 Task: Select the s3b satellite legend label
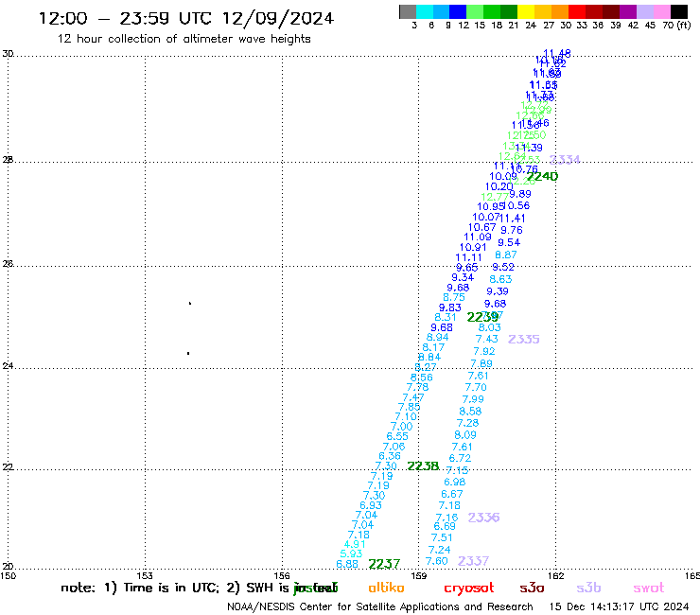point(588,588)
